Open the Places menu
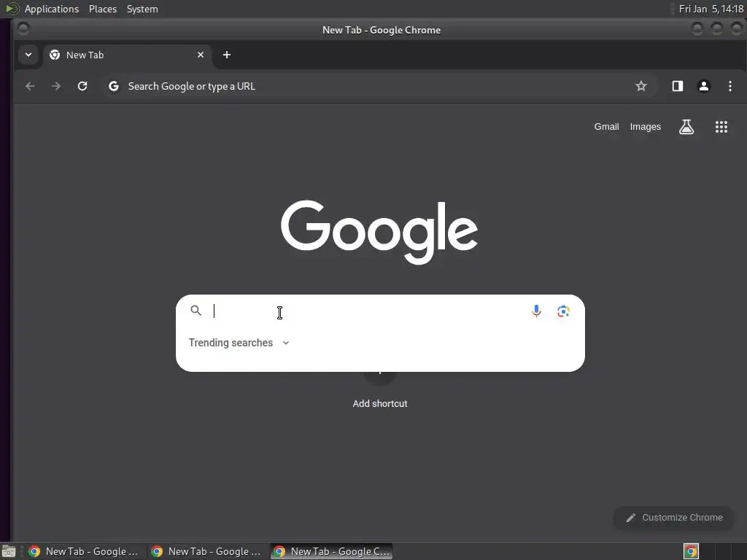The height and width of the screenshot is (560, 747). (103, 9)
